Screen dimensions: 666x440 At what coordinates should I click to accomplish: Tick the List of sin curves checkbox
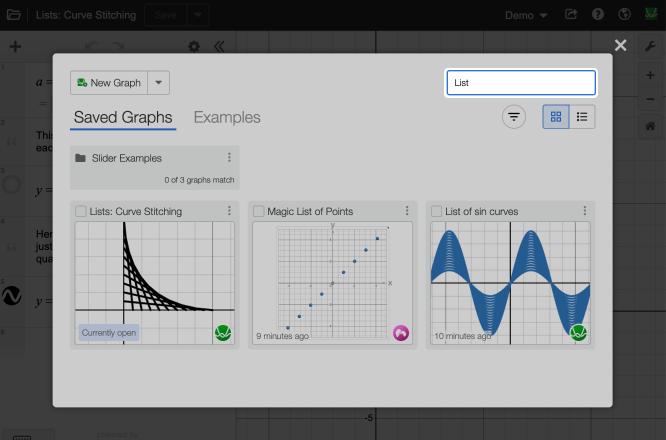pos(437,211)
